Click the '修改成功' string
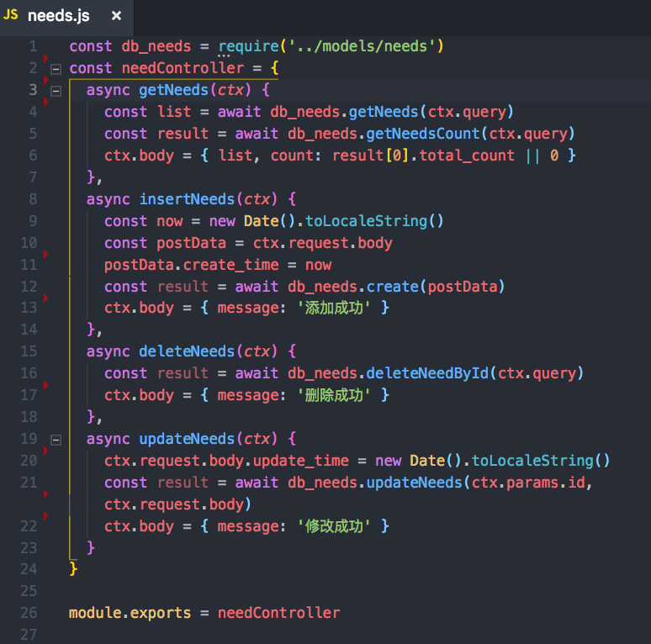 pos(334,526)
